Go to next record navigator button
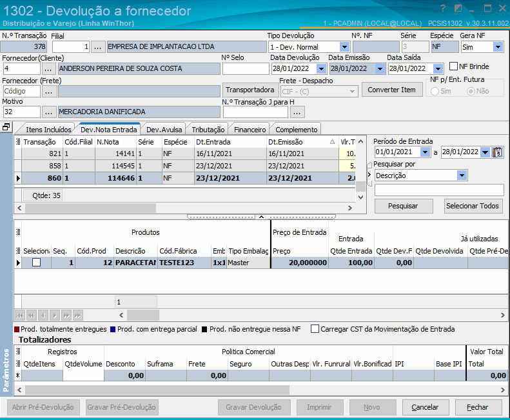The image size is (510, 420). [x=55, y=315]
